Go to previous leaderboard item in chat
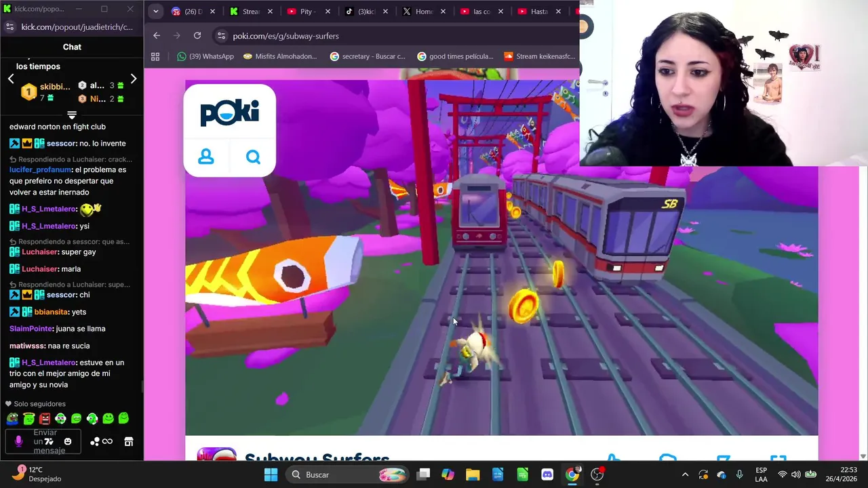Viewport: 868px width, 488px height. pos(11,79)
